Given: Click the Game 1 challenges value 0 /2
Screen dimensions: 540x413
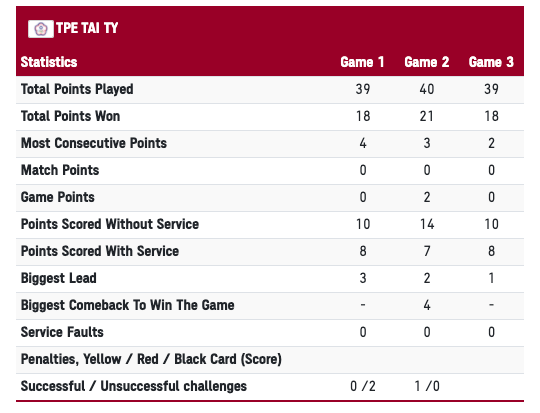Looking at the screenshot, I should click(x=363, y=386).
